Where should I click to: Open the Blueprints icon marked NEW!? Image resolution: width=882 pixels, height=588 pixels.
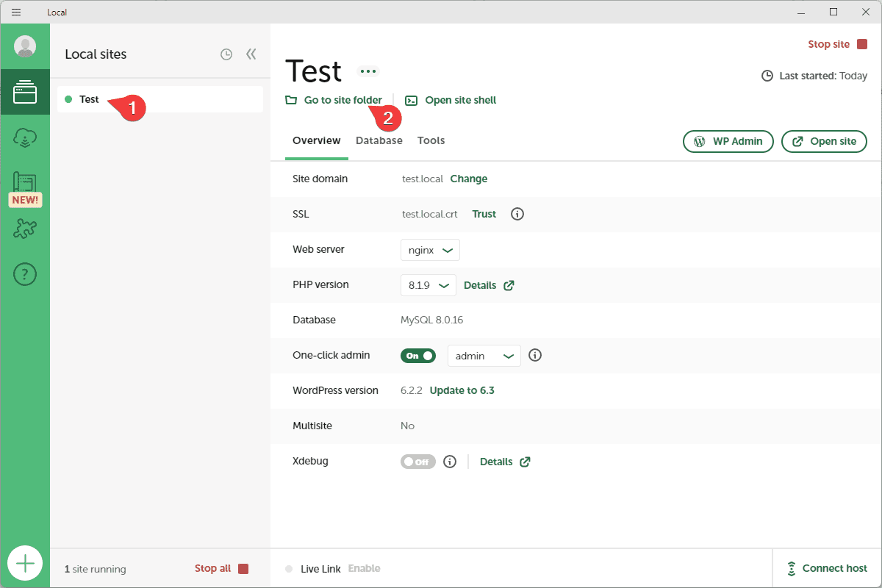click(x=25, y=190)
